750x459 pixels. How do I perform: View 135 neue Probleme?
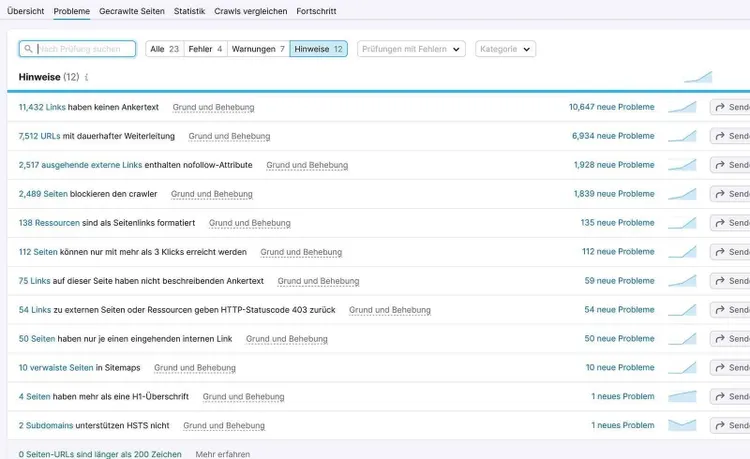pos(618,223)
